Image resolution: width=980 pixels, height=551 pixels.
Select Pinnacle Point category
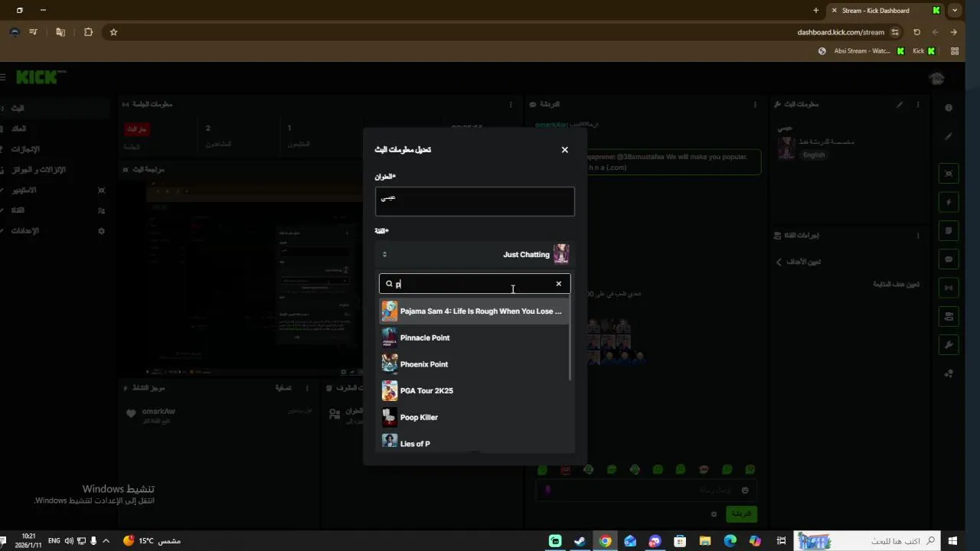coord(474,337)
